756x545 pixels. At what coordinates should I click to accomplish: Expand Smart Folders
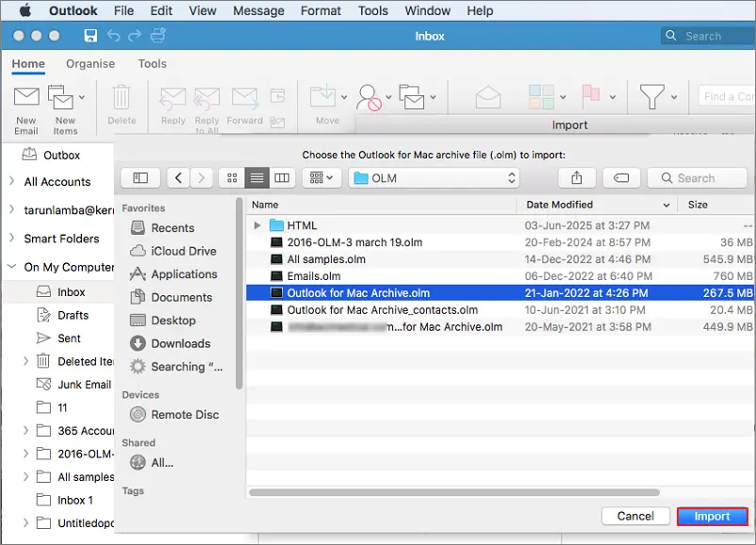click(x=11, y=239)
